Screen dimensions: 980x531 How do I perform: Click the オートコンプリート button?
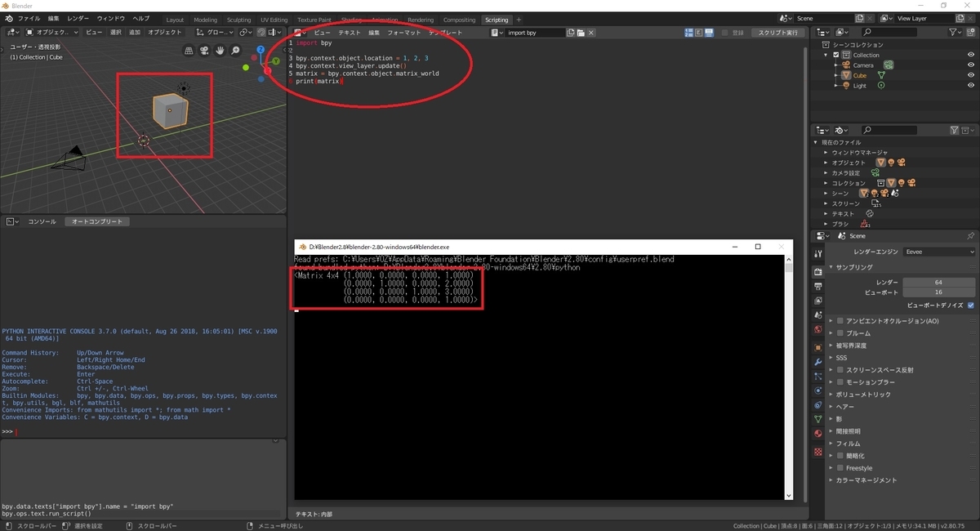coord(96,221)
